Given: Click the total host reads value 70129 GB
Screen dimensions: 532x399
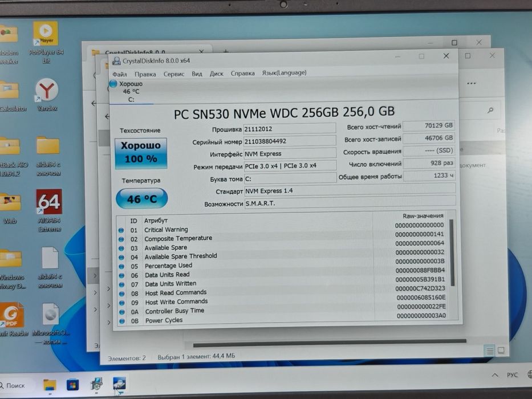Looking at the screenshot, I should tap(429, 126).
